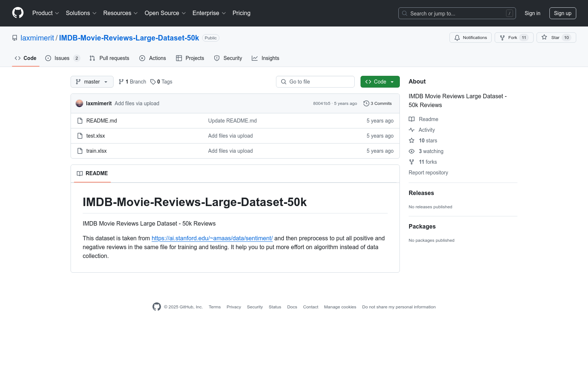The height and width of the screenshot is (368, 588).
Task: Open Docs link in footer
Action: (x=292, y=307)
